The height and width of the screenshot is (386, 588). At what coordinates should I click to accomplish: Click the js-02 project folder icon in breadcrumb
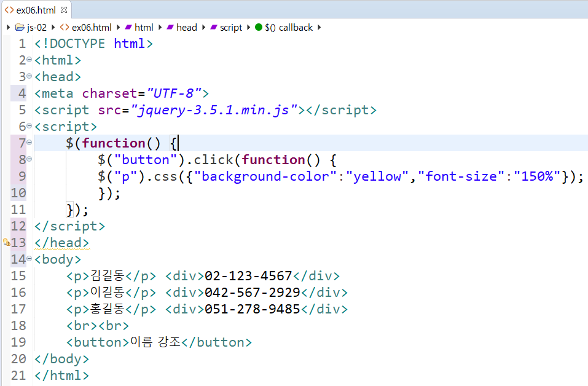(x=20, y=28)
